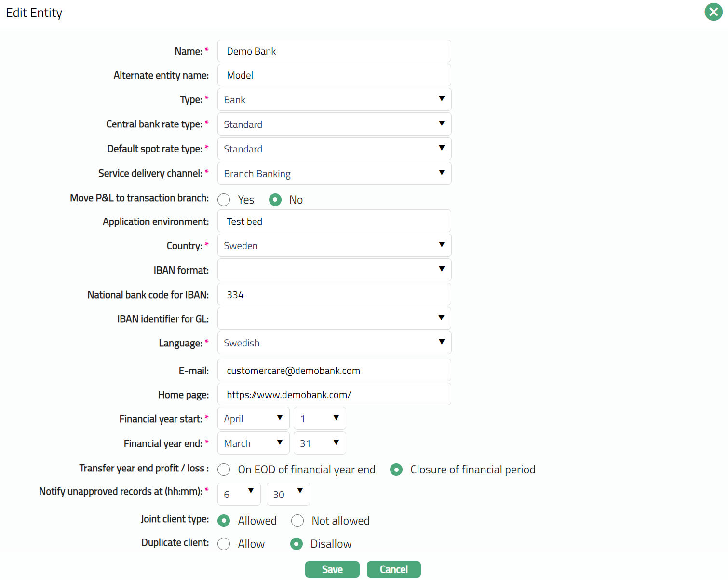Open the notify hour dropdown showing 6
The image size is (728, 580).
click(239, 494)
